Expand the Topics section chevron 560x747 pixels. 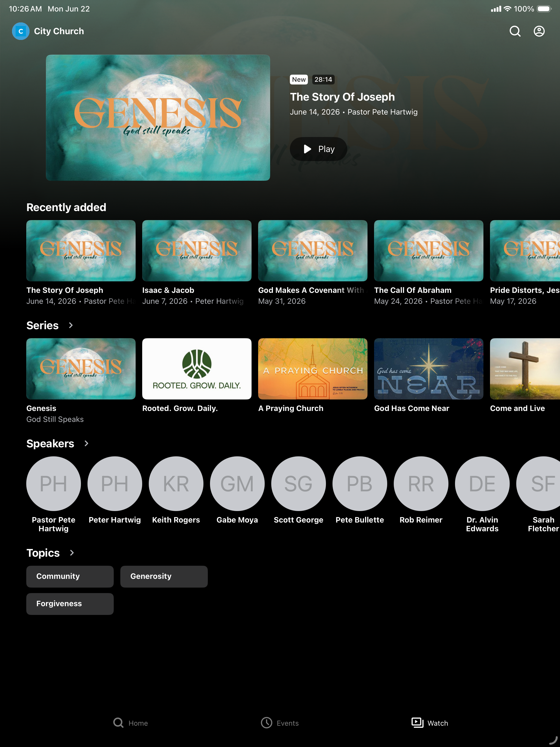[72, 553]
